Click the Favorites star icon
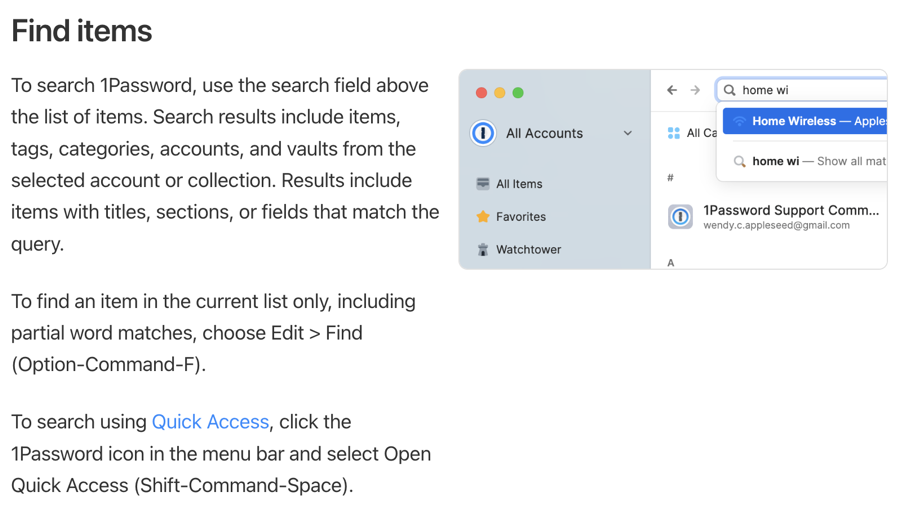This screenshot has width=900, height=508. tap(483, 216)
